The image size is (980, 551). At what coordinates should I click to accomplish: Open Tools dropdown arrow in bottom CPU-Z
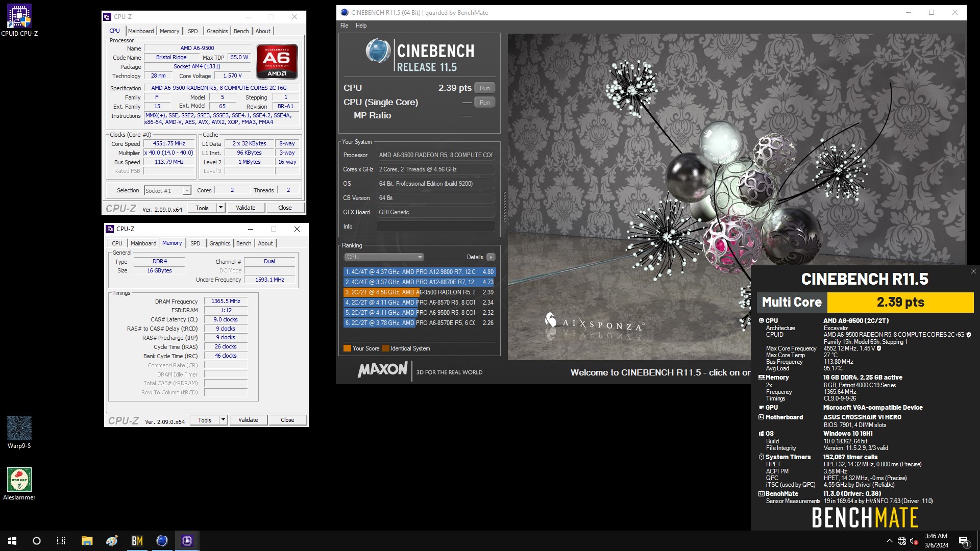[x=223, y=420]
